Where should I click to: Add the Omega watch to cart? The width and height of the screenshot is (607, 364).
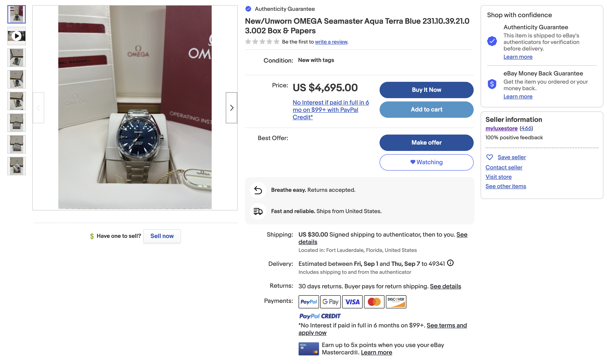click(x=426, y=110)
